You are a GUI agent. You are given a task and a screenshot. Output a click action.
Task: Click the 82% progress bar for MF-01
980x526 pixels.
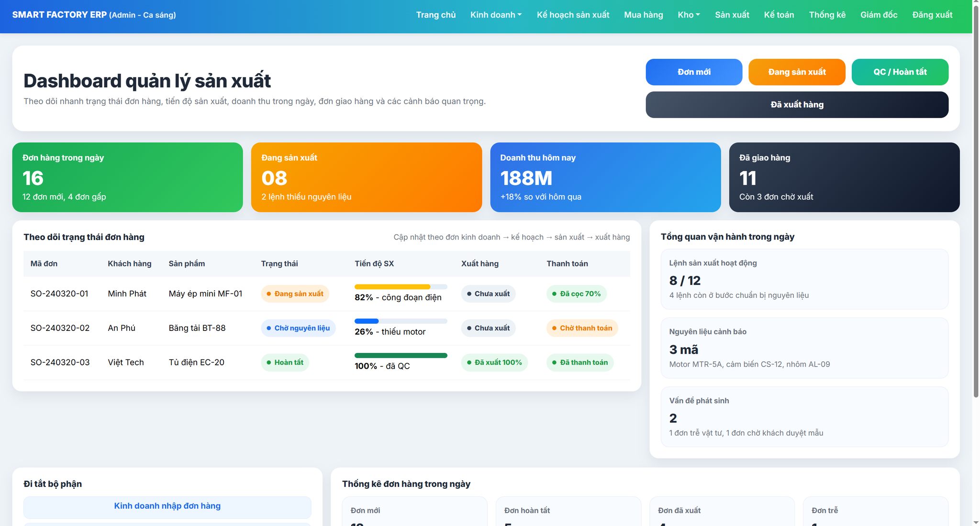[401, 286]
